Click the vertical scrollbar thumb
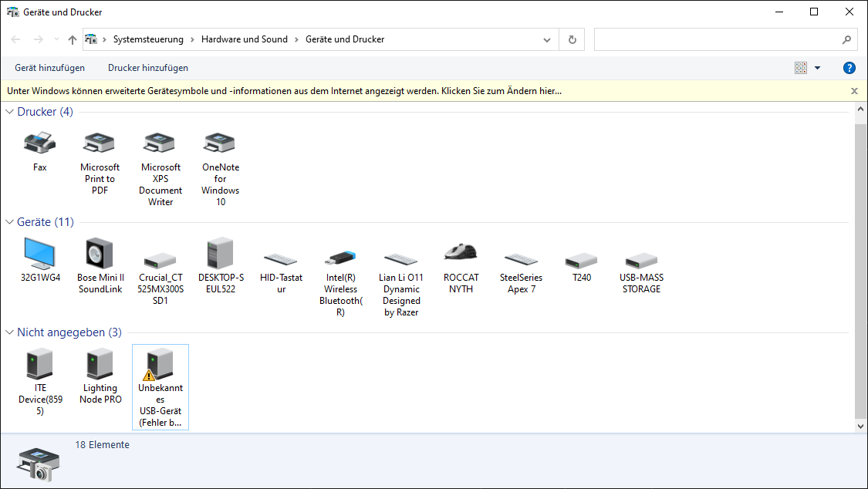 860,270
